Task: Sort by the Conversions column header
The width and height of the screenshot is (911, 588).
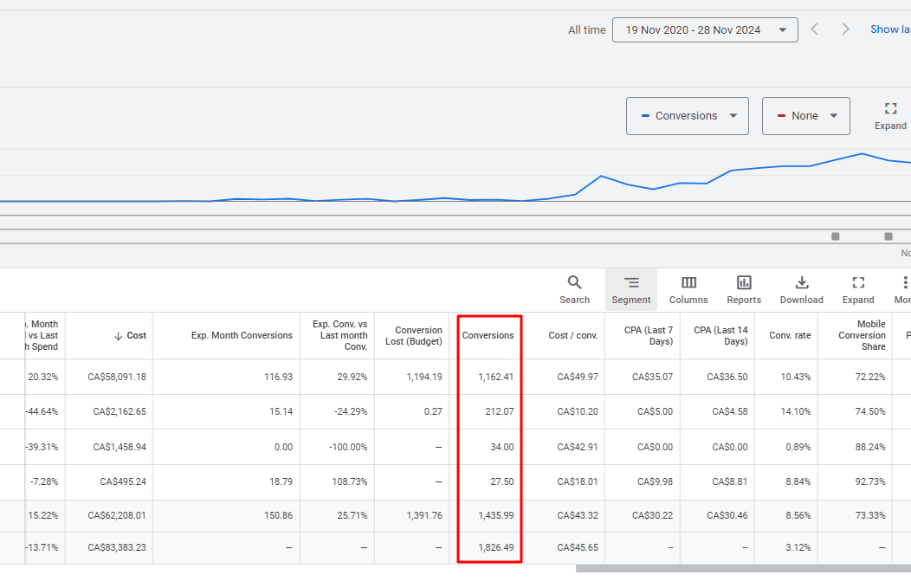Action: coord(488,335)
